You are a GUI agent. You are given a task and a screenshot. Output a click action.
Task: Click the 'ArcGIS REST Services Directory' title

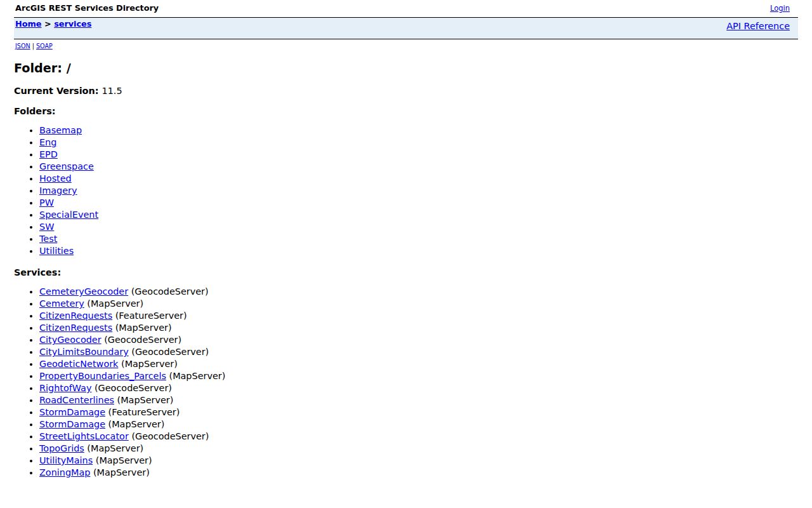pos(87,8)
